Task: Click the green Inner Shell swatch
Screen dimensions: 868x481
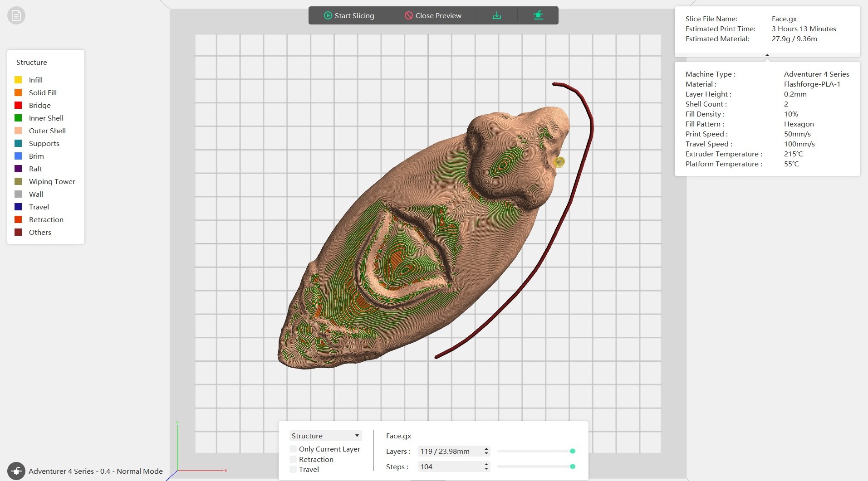Action: (x=18, y=118)
